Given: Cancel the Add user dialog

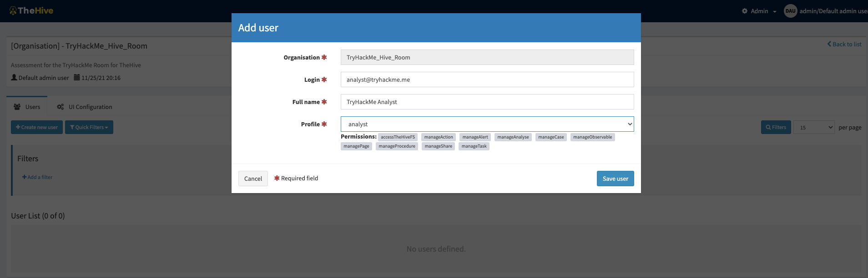Looking at the screenshot, I should [x=253, y=179].
